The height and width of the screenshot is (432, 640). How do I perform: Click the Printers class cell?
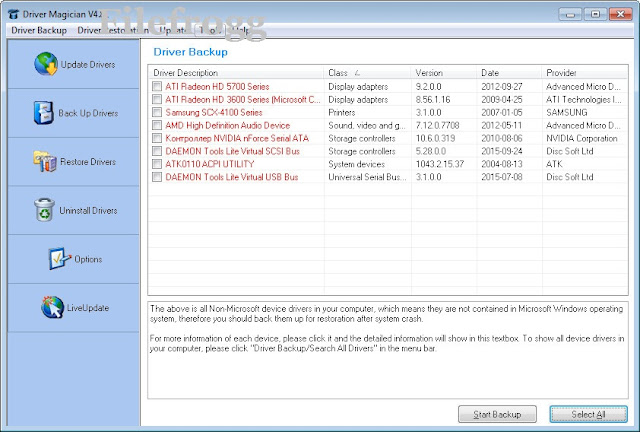pyautogui.click(x=342, y=112)
